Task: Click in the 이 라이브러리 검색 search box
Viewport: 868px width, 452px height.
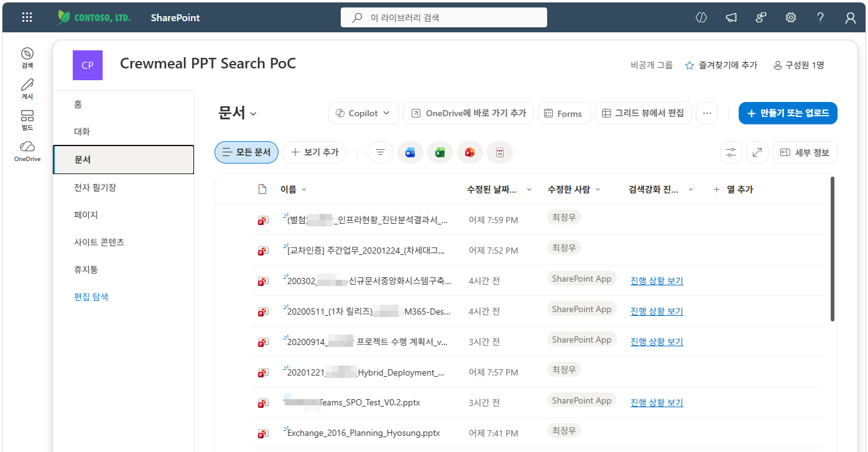Action: click(444, 17)
